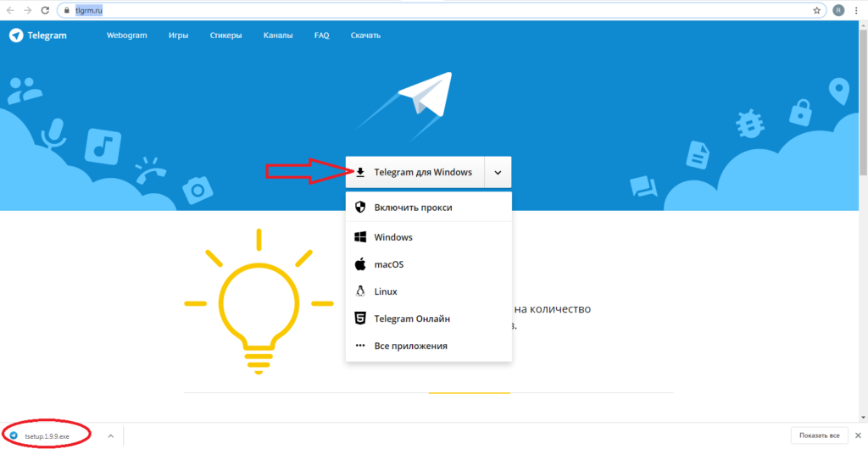Viewport: 868px width, 449px height.
Task: Click the shield icon next to Включить прокси
Action: click(x=360, y=208)
